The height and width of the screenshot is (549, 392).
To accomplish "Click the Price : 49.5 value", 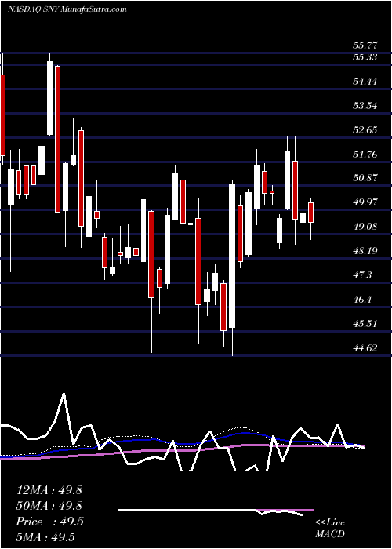I will tap(49, 522).
